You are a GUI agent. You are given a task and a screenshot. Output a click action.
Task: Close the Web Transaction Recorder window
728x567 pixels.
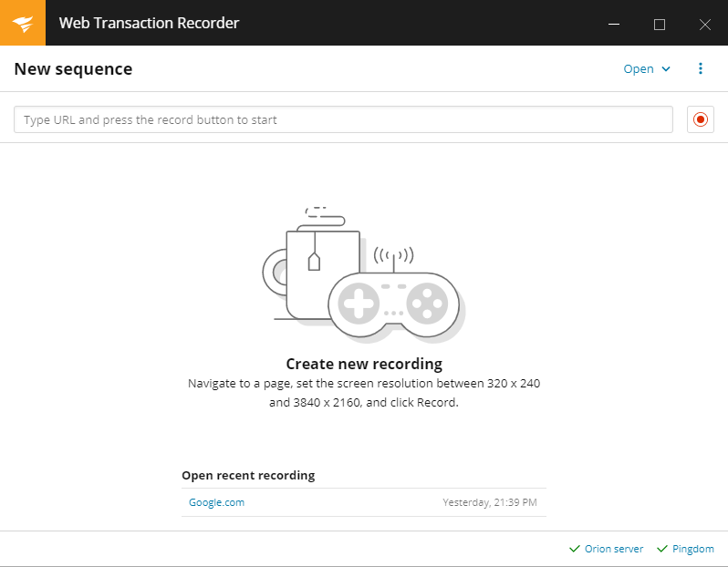coord(704,24)
